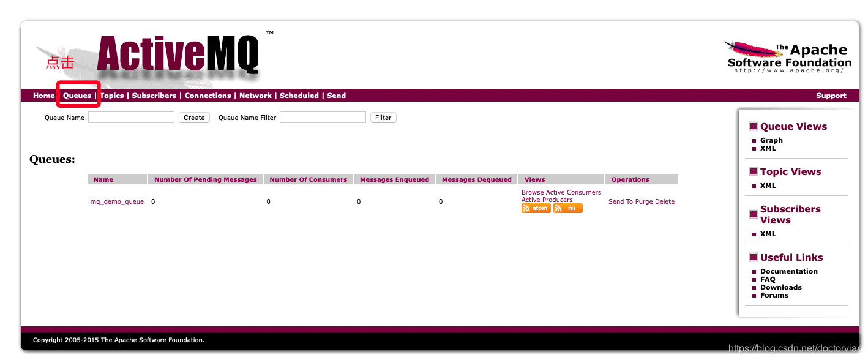Open the Connections menu item
Screen dimensions: 868x360
[208, 96]
